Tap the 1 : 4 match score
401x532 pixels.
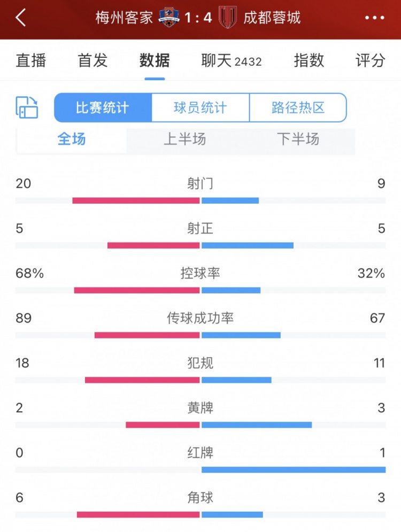198,18
